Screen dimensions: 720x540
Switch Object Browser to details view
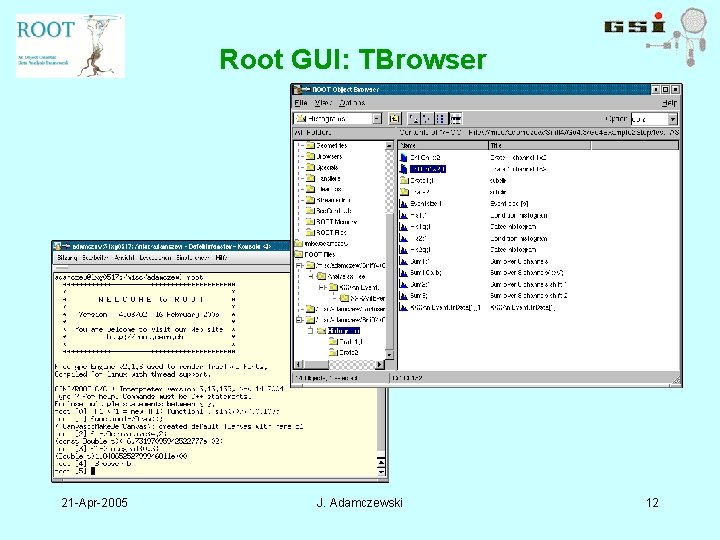455,119
